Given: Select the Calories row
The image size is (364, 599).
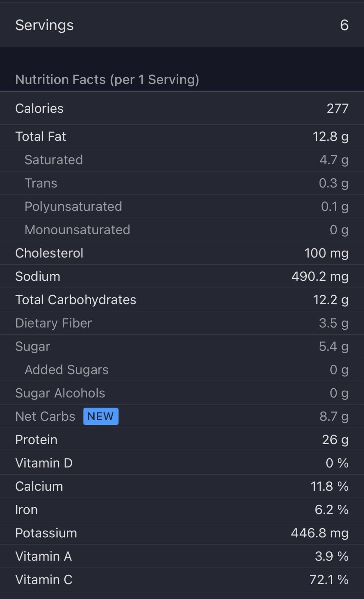Looking at the screenshot, I should click(182, 109).
